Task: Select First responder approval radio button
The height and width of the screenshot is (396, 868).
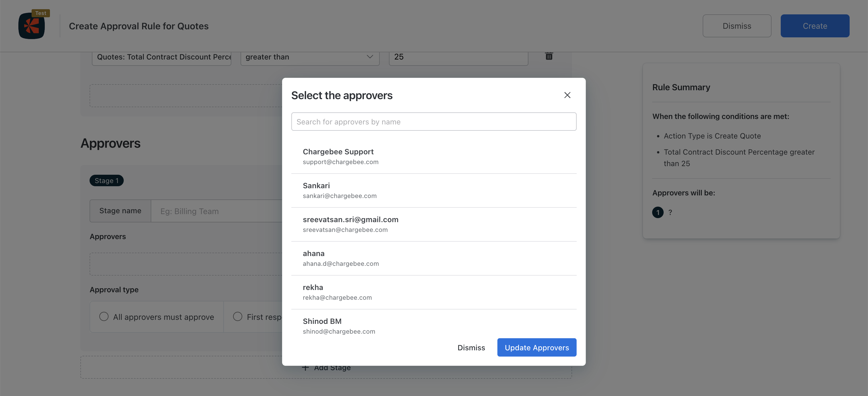Action: point(238,316)
